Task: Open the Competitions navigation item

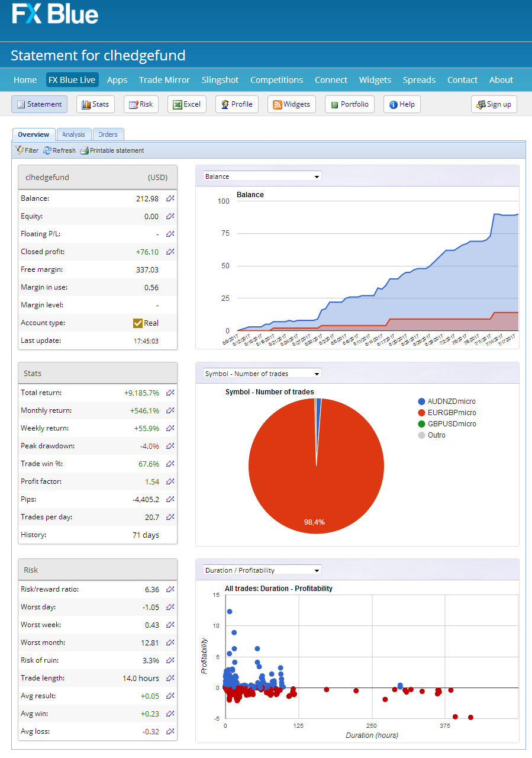Action: pyautogui.click(x=276, y=80)
